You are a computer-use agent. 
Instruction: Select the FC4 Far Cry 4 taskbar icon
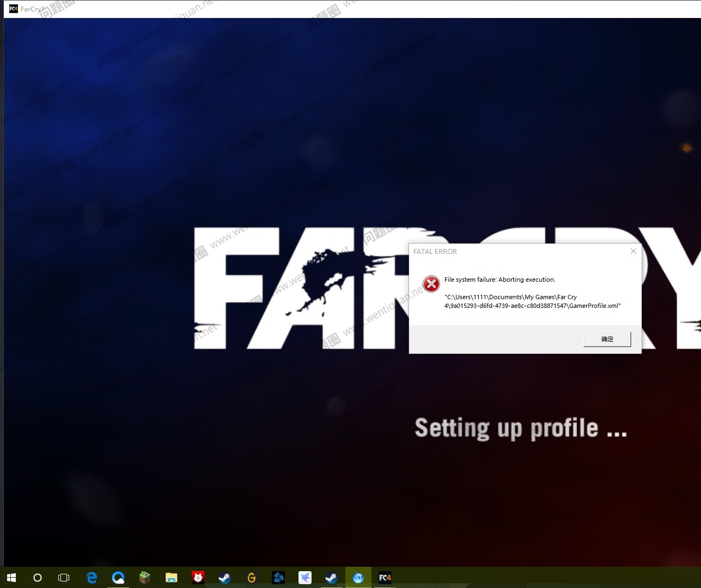(x=385, y=578)
